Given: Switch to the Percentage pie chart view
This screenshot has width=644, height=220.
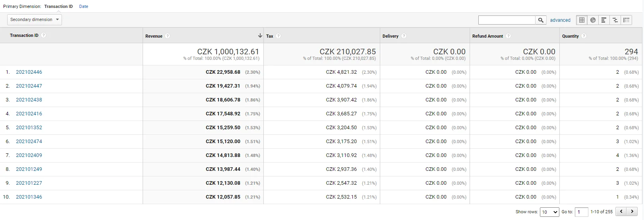Looking at the screenshot, I should pos(593,20).
